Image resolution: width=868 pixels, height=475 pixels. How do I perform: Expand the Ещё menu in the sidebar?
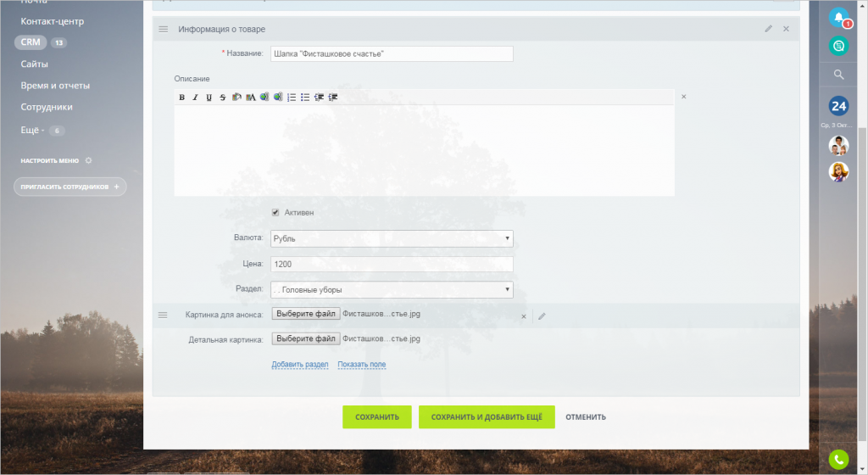(32, 131)
